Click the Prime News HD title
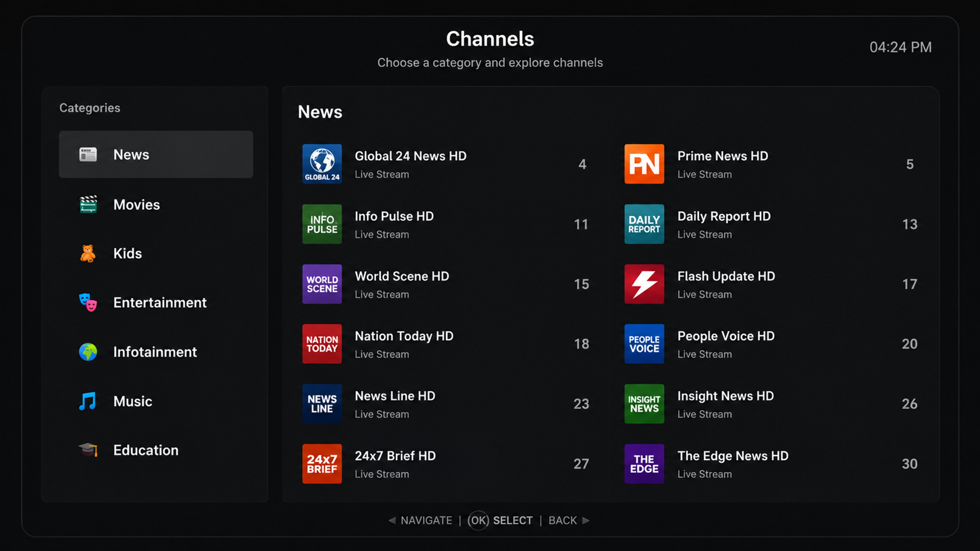980x551 pixels. [723, 156]
